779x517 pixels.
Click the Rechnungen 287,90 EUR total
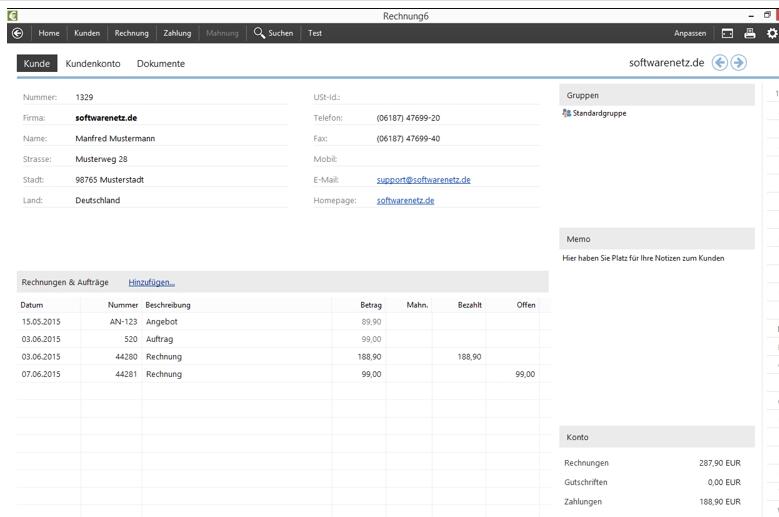coord(652,463)
